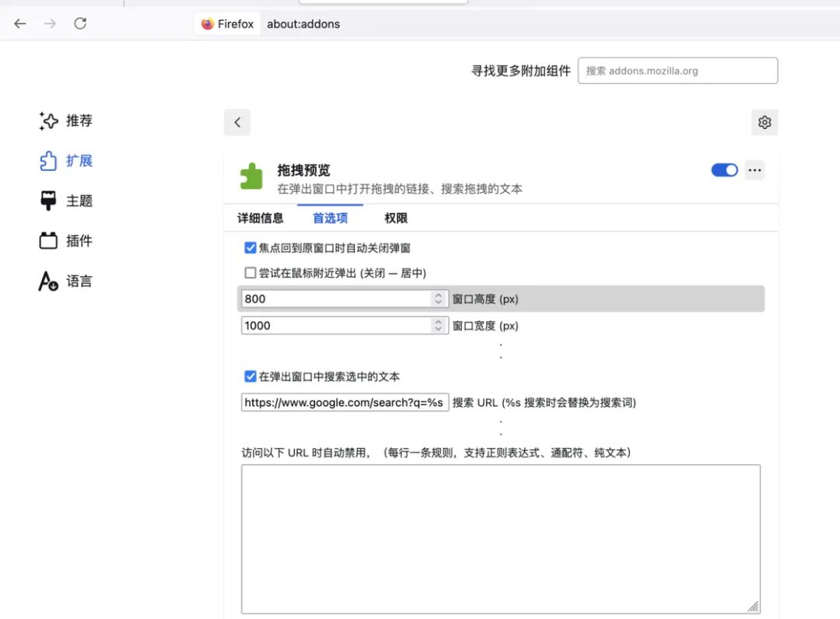
Task: Switch to the 详细信息 tab
Action: pyautogui.click(x=261, y=218)
